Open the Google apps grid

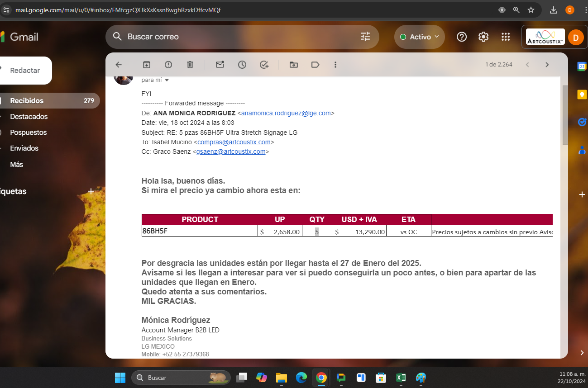[506, 37]
